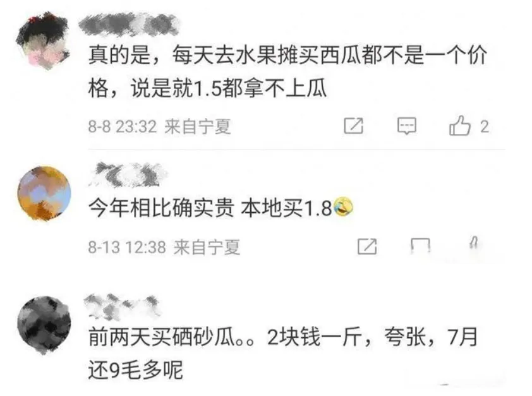The image size is (532, 396).
Task: Select the comment text starting 真的是
Action: point(287,71)
